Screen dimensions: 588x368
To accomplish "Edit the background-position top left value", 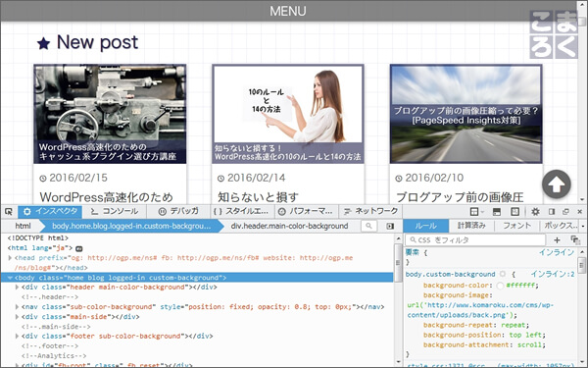I will 525,335.
